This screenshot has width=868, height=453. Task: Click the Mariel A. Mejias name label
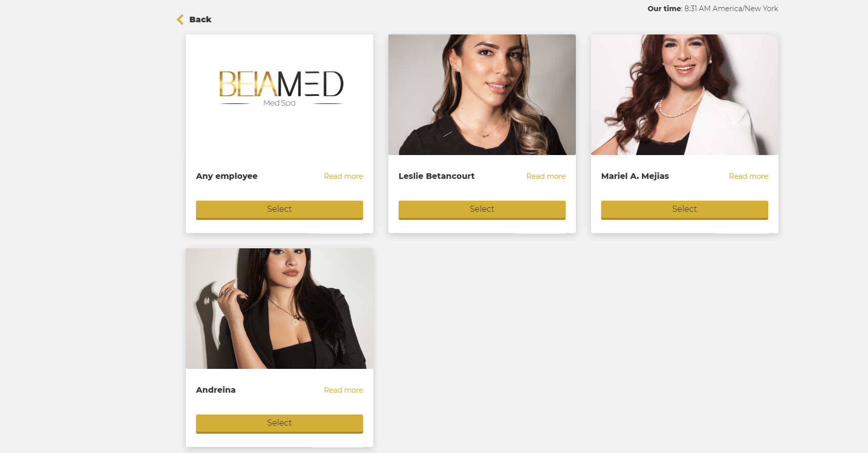(x=635, y=176)
